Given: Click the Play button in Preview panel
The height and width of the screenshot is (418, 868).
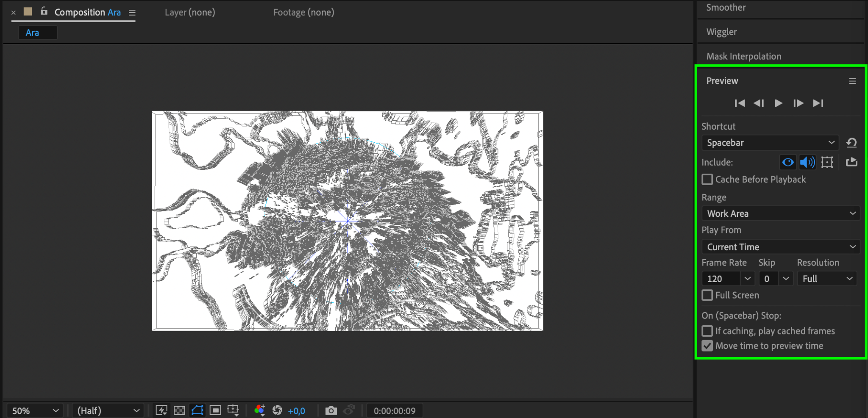Looking at the screenshot, I should point(778,103).
